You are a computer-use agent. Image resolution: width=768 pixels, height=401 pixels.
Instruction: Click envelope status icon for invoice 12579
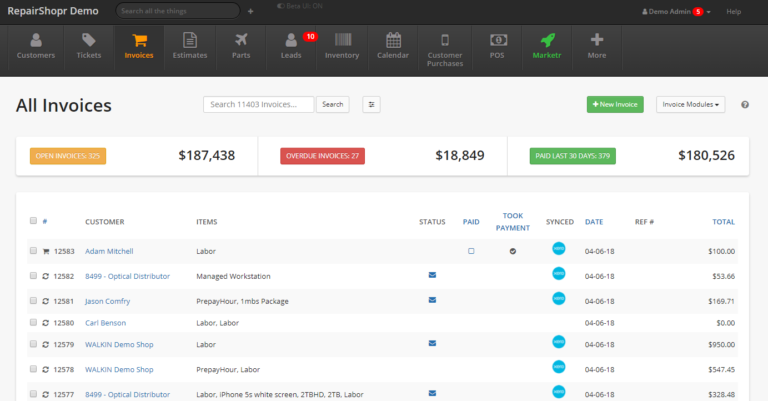tap(432, 343)
